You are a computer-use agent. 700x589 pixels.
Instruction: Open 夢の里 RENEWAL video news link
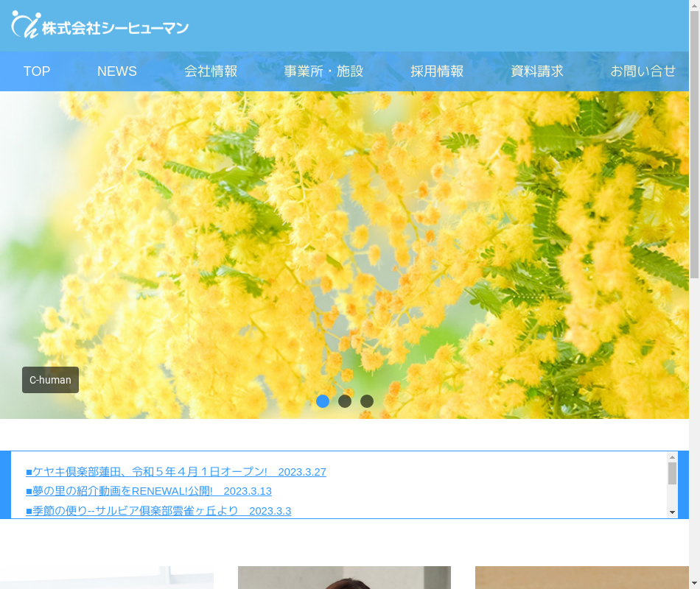pos(149,491)
